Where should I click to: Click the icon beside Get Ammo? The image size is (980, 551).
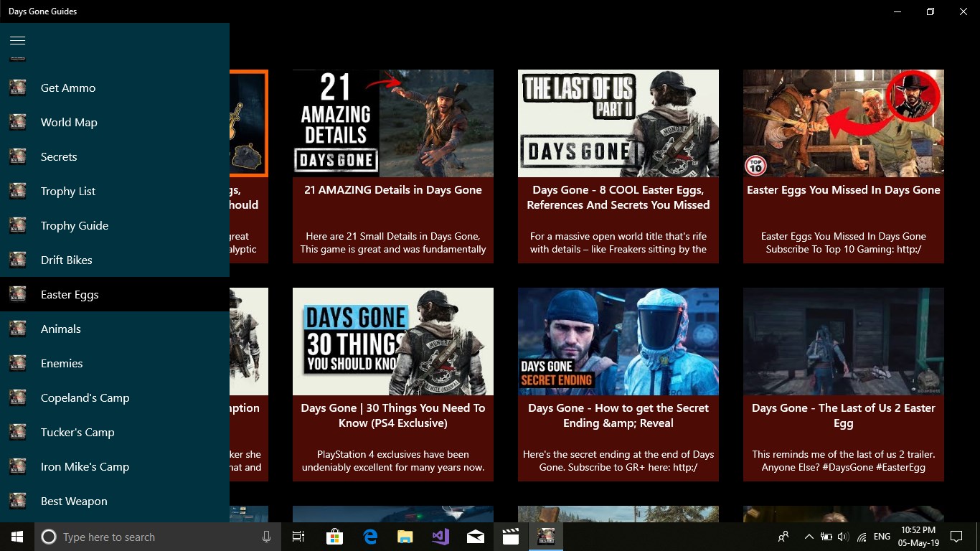18,88
